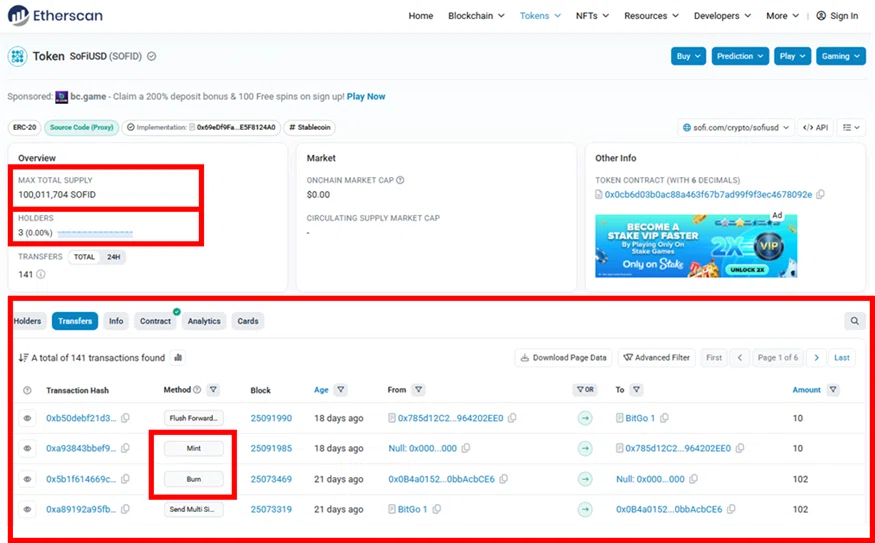Click the verified checkmark next to SOFID
The height and width of the screenshot is (543, 875).
tap(151, 56)
